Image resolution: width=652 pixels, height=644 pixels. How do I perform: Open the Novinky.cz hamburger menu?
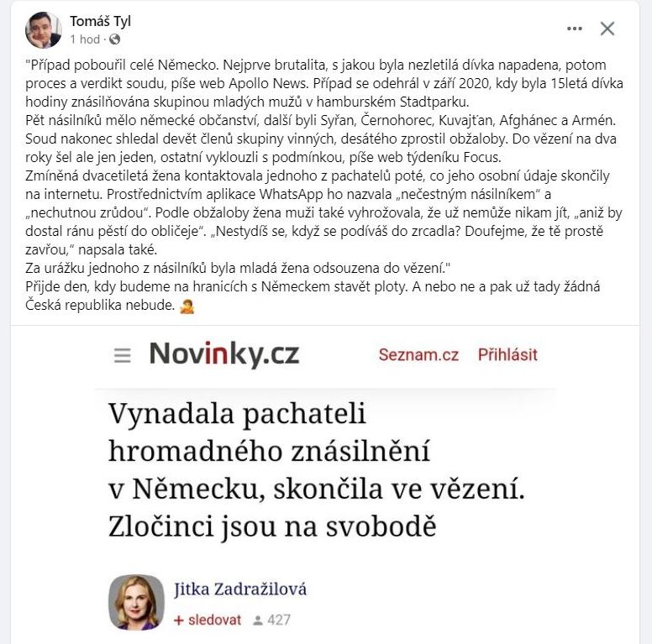[123, 355]
